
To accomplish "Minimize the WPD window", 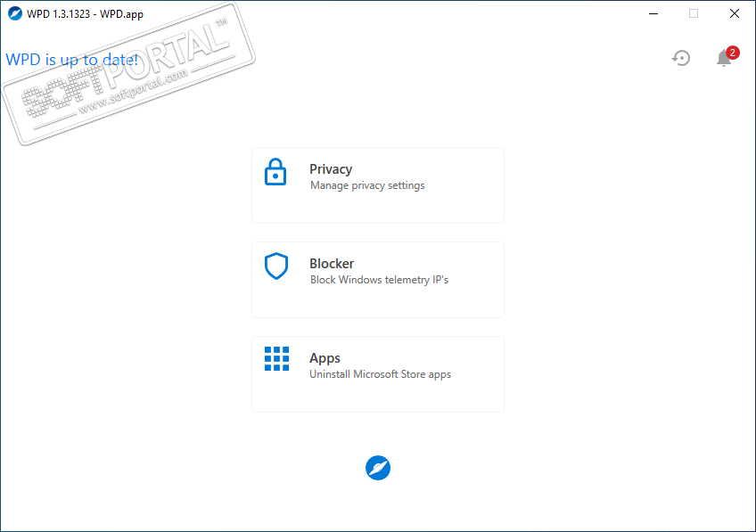I will [653, 13].
